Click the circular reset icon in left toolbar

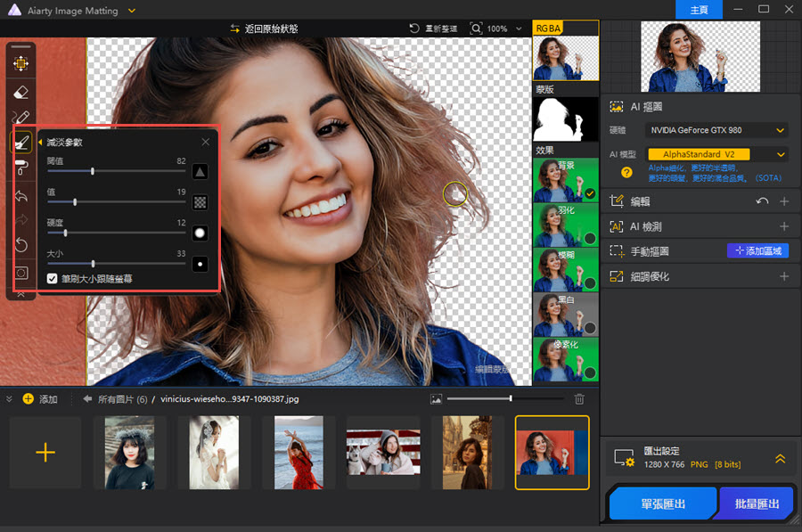point(21,244)
